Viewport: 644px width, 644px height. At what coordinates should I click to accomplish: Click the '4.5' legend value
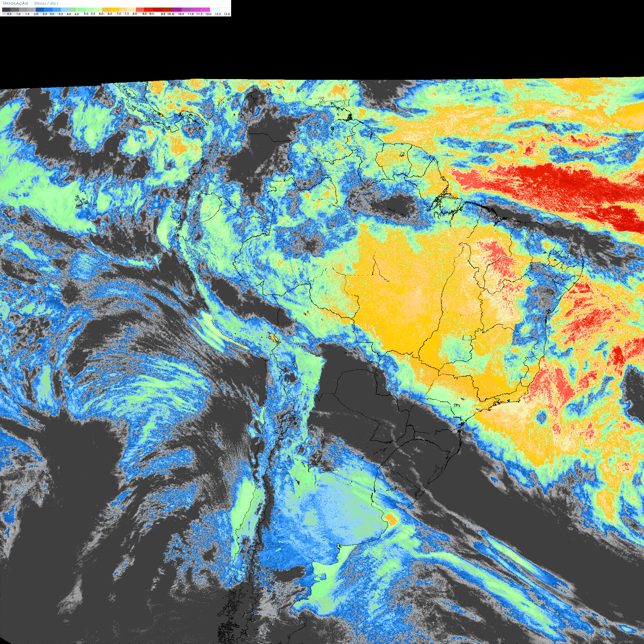[x=77, y=14]
